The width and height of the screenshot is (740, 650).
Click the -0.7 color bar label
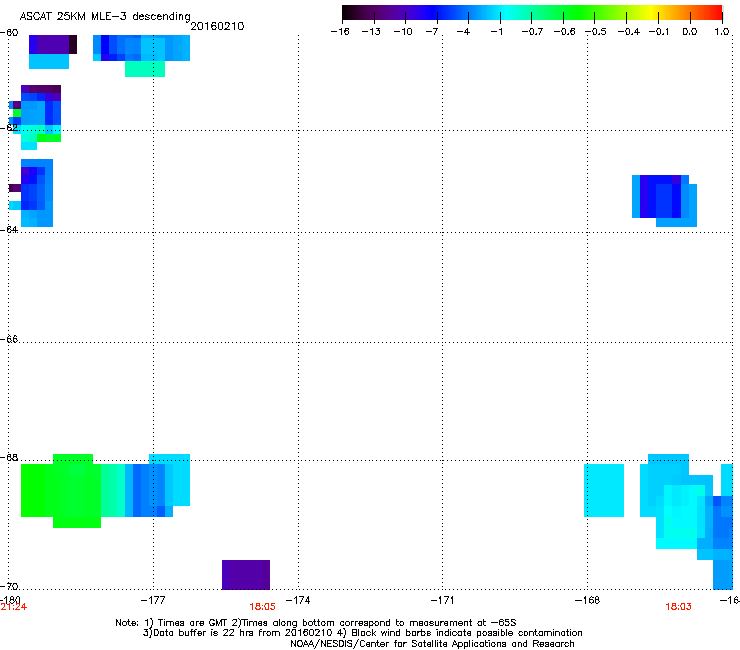point(532,32)
